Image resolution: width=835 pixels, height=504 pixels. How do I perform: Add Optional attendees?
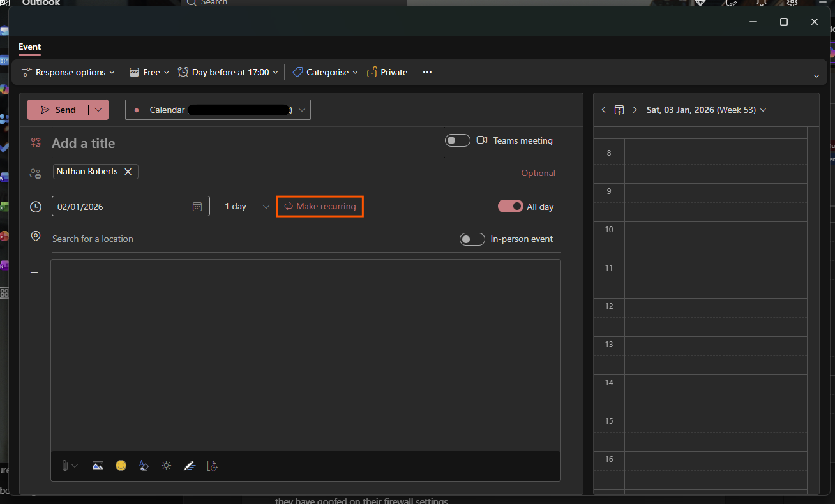click(x=538, y=173)
